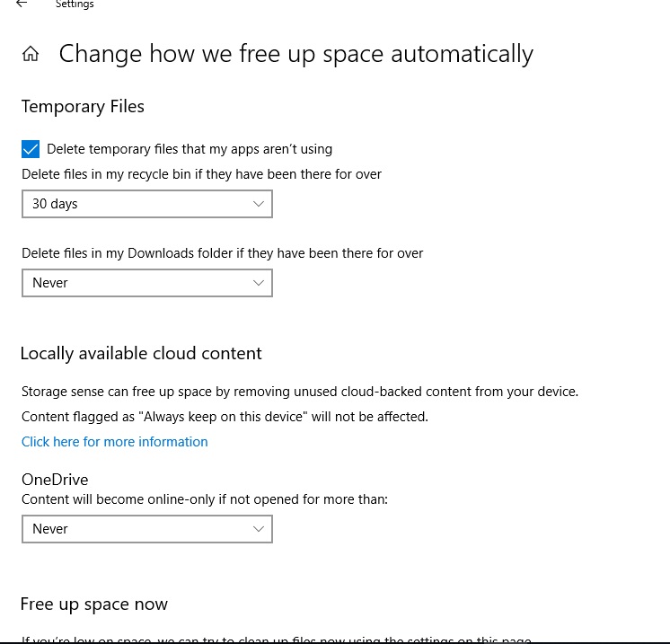Screen dimensions: 670x644
Task: Expand the Downloads folder Never dropdown
Action: (147, 283)
